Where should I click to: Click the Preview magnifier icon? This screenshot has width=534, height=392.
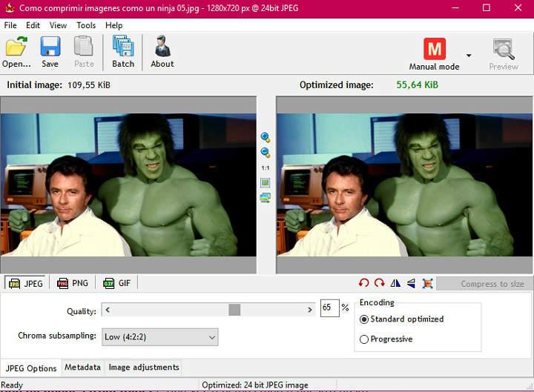tap(504, 50)
